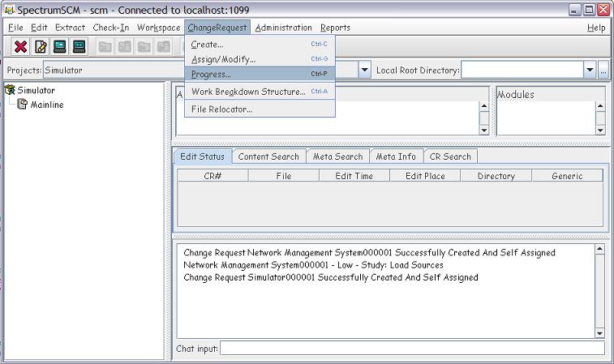The height and width of the screenshot is (364, 614).
Task: Click the fourth greyed-out folder toolbar icon
Action: (164, 46)
